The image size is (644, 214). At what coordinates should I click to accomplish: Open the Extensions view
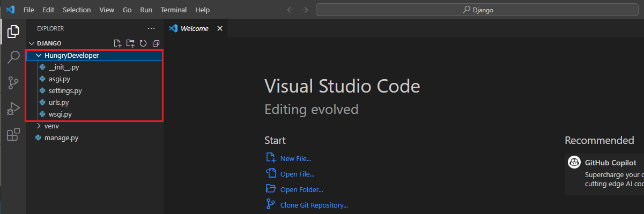click(13, 134)
